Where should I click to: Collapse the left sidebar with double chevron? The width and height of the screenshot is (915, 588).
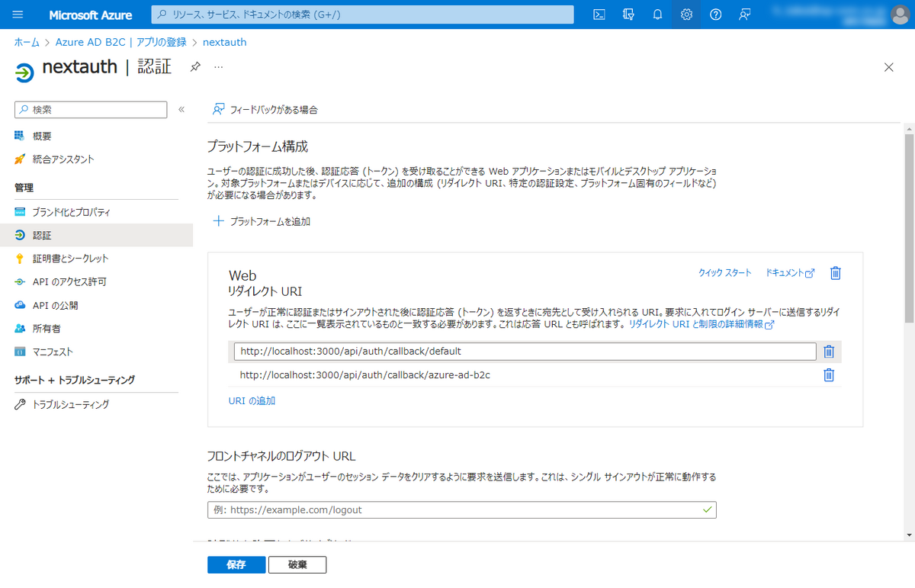pyautogui.click(x=181, y=110)
